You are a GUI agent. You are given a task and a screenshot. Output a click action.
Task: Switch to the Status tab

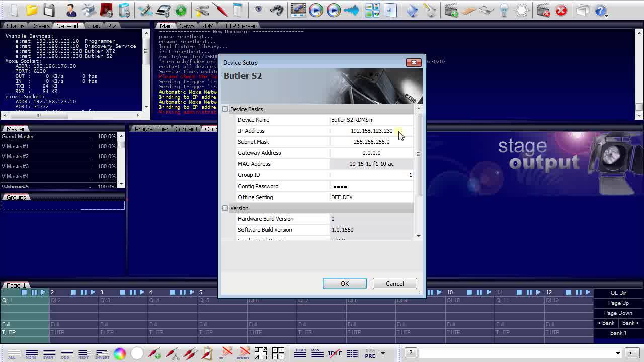coord(15,26)
